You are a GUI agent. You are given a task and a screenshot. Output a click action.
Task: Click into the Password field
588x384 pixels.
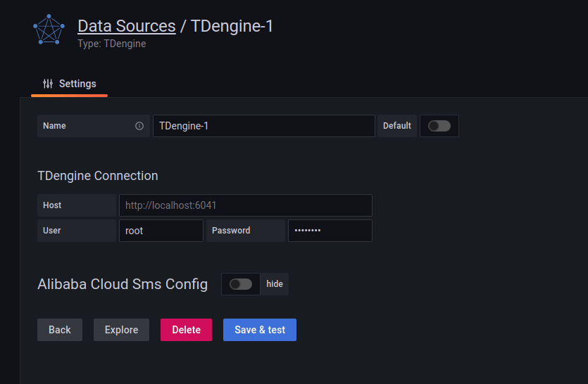click(x=330, y=231)
